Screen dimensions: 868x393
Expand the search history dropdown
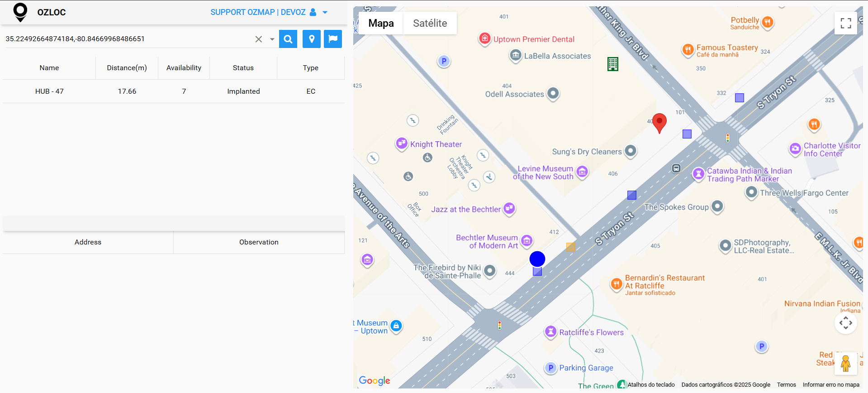point(272,39)
